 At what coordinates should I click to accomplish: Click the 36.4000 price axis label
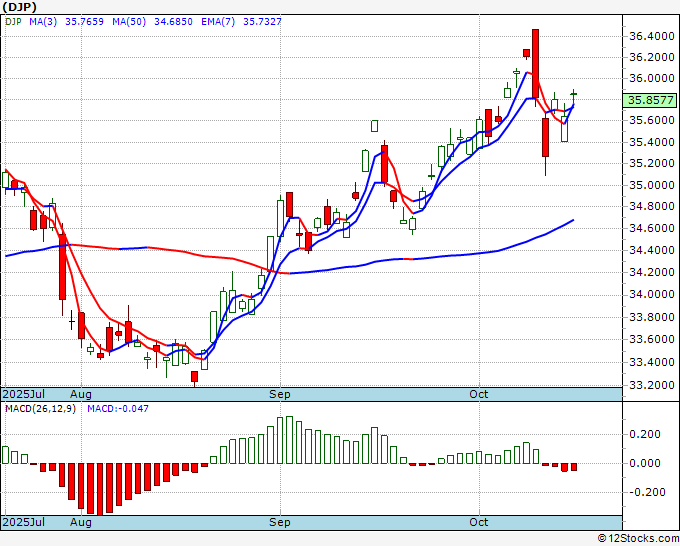click(x=652, y=36)
